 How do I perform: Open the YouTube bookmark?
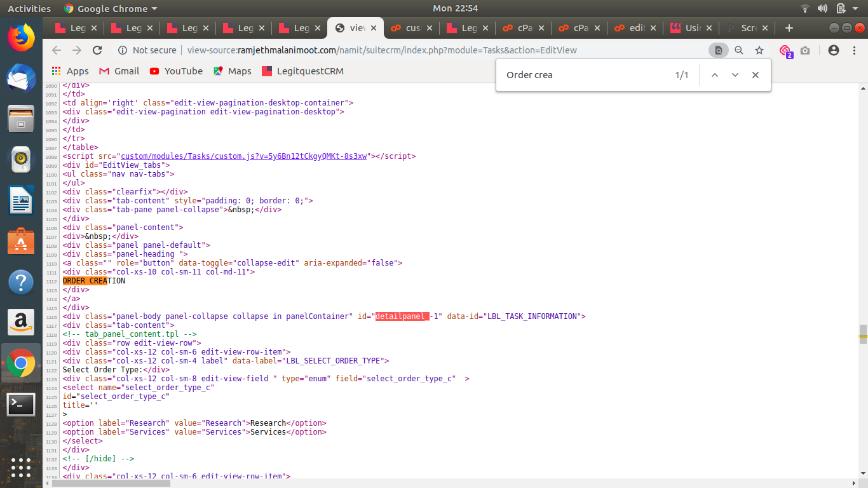pyautogui.click(x=176, y=71)
